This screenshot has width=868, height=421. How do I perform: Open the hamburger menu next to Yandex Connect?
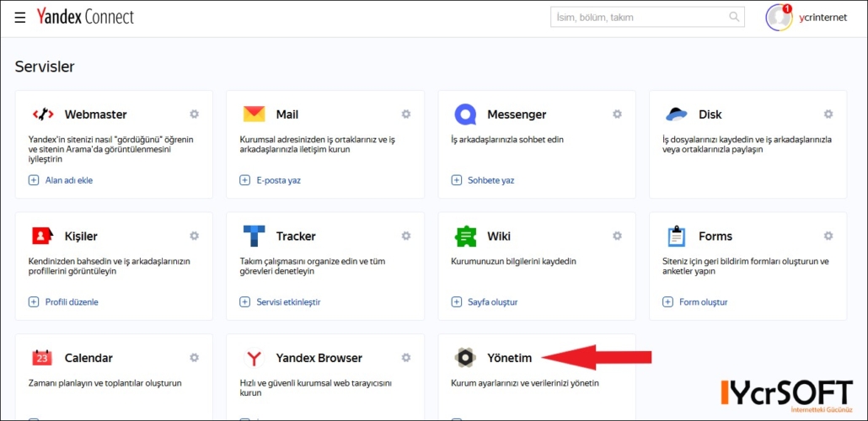(20, 18)
